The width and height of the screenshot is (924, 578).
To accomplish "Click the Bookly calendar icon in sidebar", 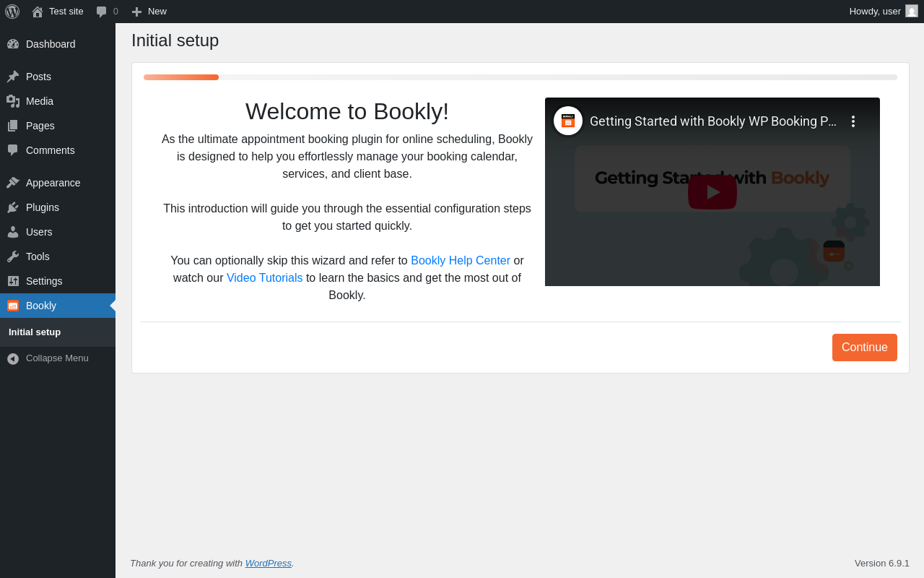I will [x=13, y=306].
